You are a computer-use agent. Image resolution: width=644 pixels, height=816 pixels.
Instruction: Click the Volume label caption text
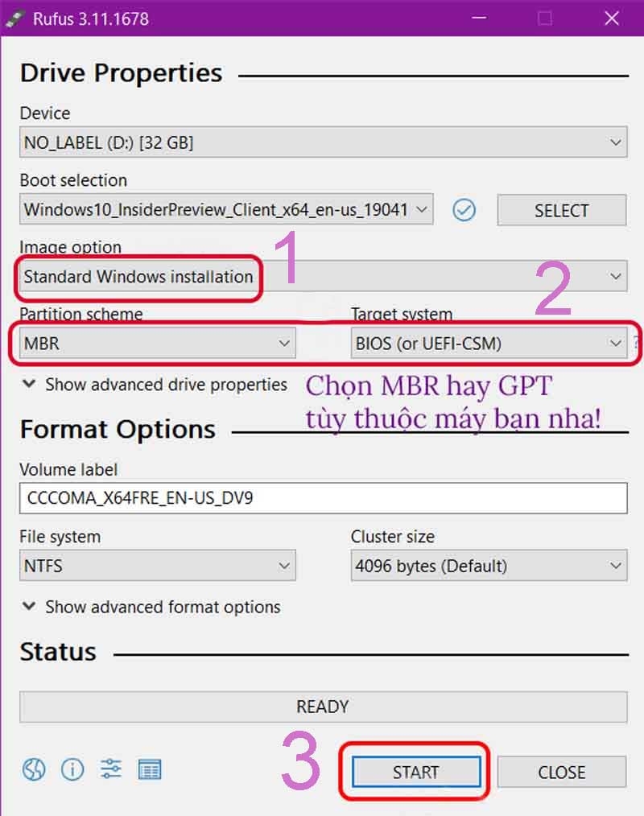point(68,469)
